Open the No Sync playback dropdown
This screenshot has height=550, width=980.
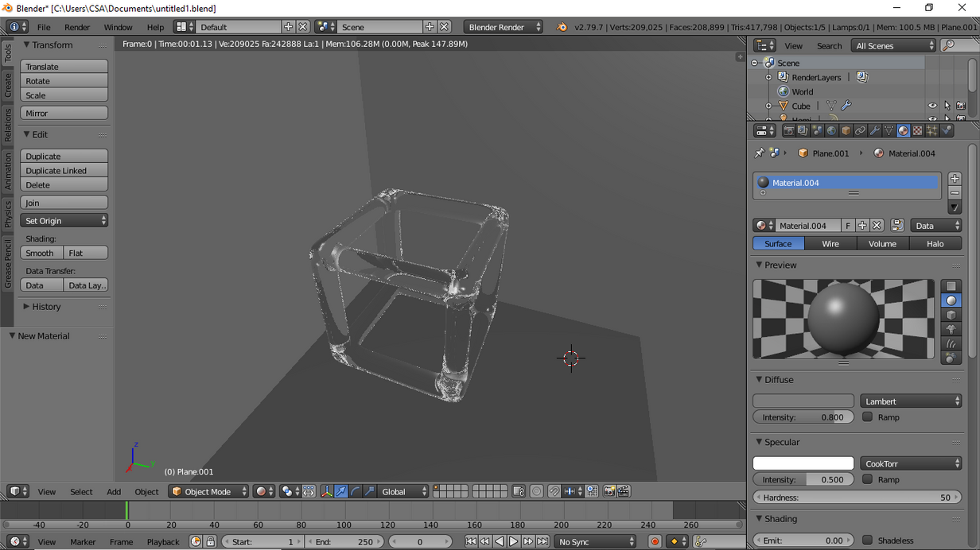595,541
